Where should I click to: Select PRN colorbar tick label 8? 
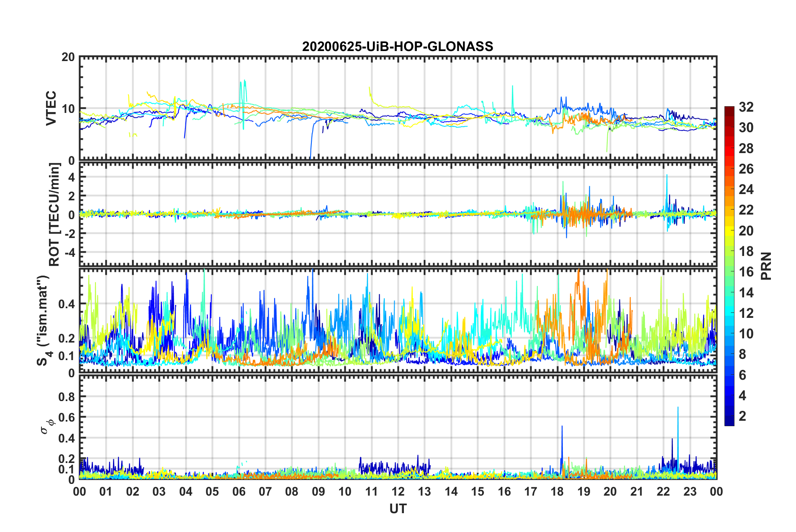742,354
